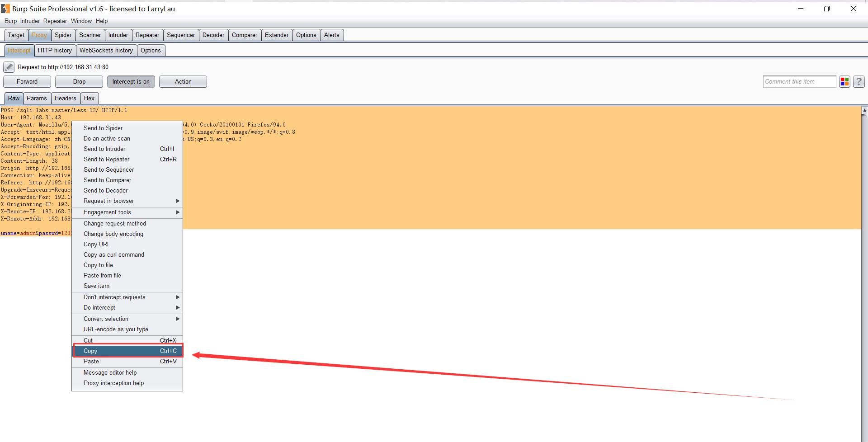Select 'Send to Decoder' menu entry
The height and width of the screenshot is (442, 868).
pos(127,191)
